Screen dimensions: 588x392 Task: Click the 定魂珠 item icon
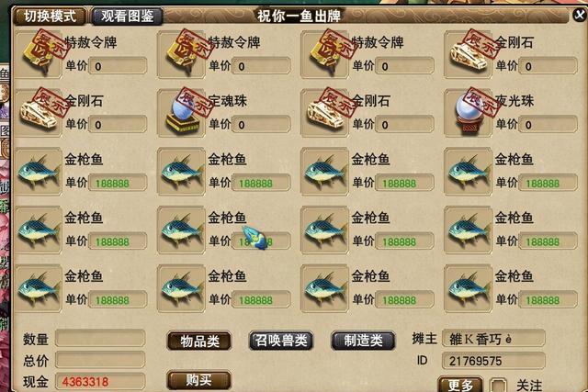pyautogui.click(x=181, y=113)
